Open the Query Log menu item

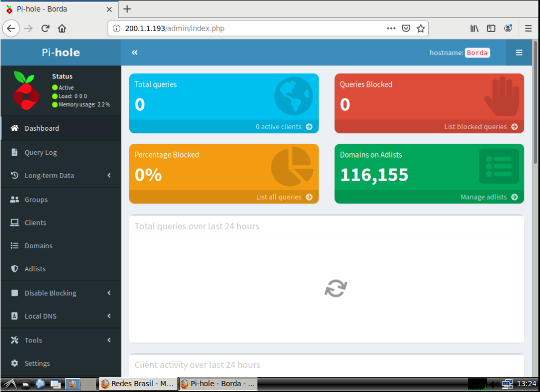(x=61, y=152)
